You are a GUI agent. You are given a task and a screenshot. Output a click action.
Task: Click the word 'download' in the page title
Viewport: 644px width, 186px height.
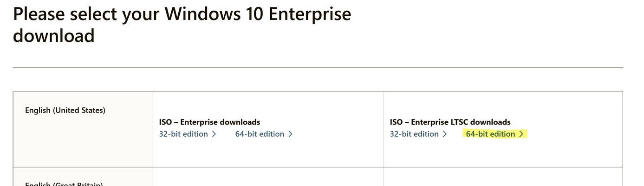click(x=54, y=36)
